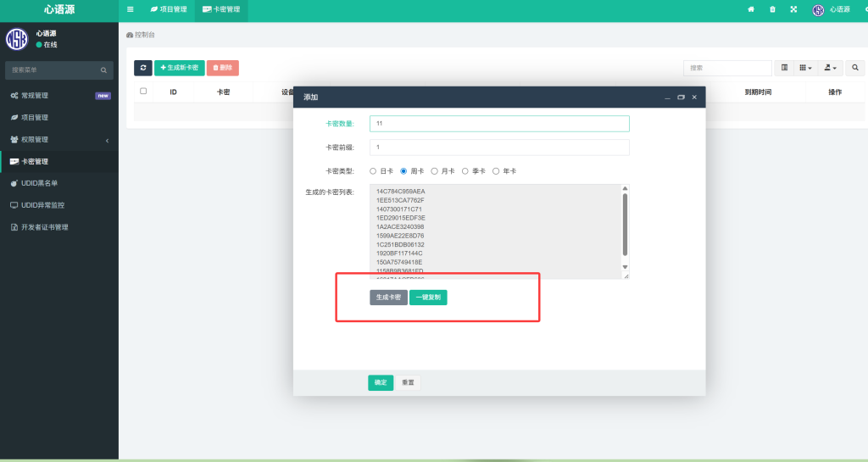Click the refresh table button

pyautogui.click(x=142, y=68)
